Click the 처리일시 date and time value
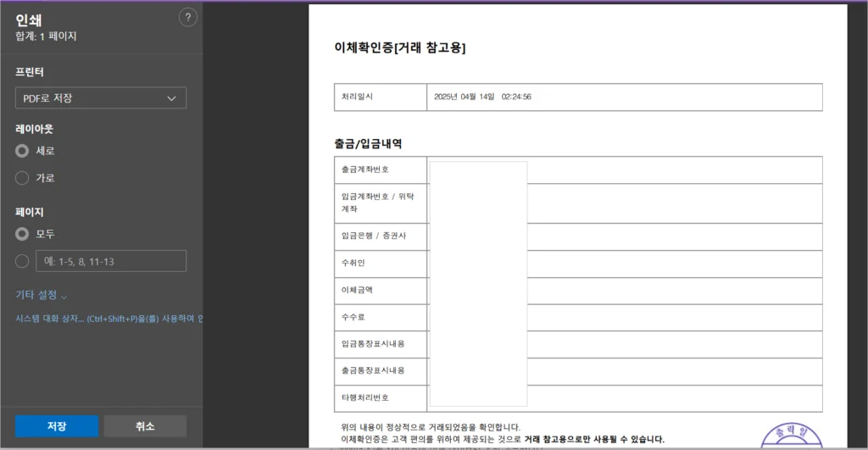The height and width of the screenshot is (450, 868). (x=482, y=97)
